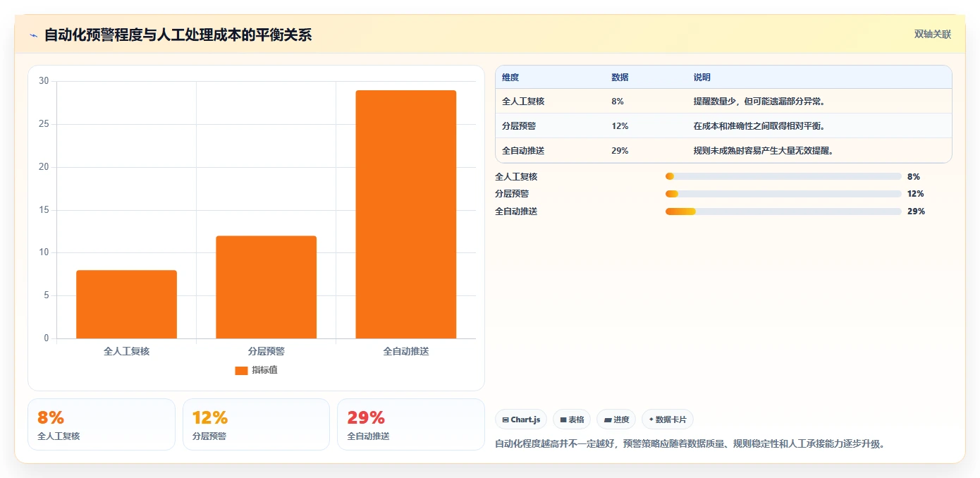Click the 29% value beside progress bar
The image size is (980, 478).
(x=916, y=212)
